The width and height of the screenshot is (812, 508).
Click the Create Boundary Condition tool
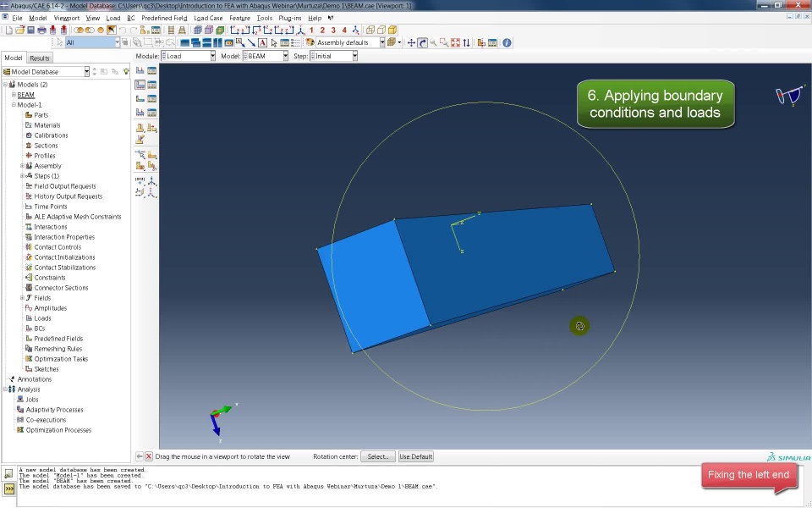[x=140, y=85]
